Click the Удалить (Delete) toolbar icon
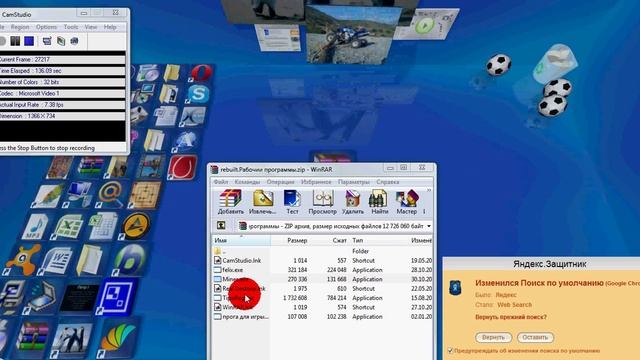The height and width of the screenshot is (360, 640). [352, 202]
